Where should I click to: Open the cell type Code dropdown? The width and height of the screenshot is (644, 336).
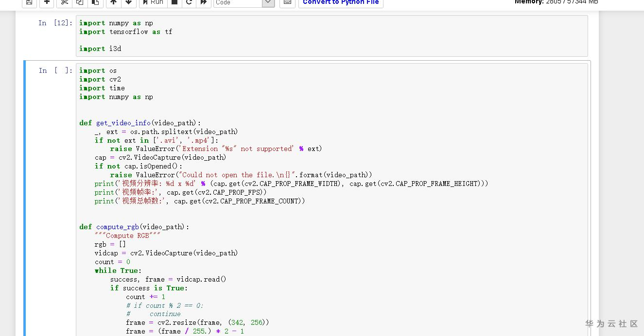click(x=244, y=2)
